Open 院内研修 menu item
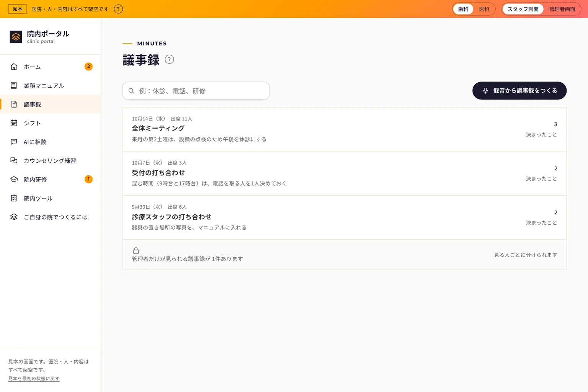 pos(51,179)
